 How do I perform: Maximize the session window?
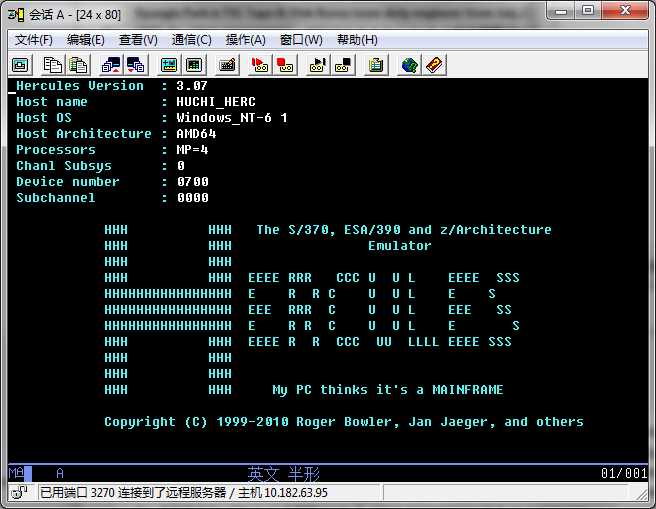[x=588, y=11]
